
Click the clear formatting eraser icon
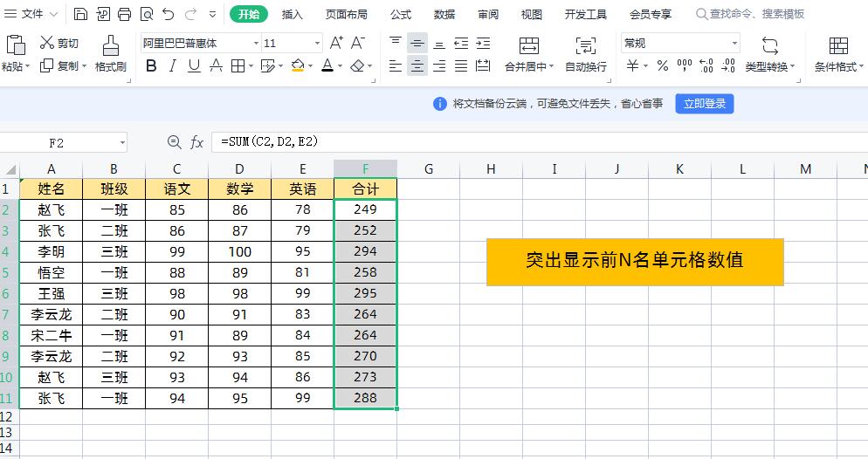pyautogui.click(x=358, y=66)
